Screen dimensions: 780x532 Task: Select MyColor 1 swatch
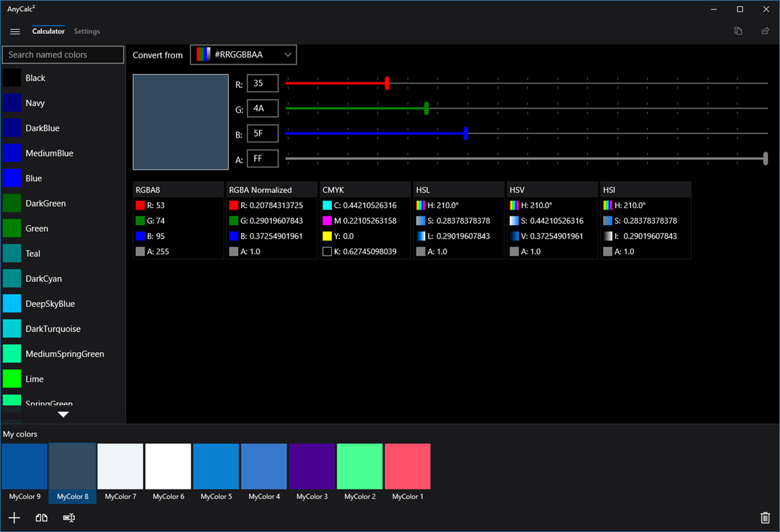click(407, 466)
